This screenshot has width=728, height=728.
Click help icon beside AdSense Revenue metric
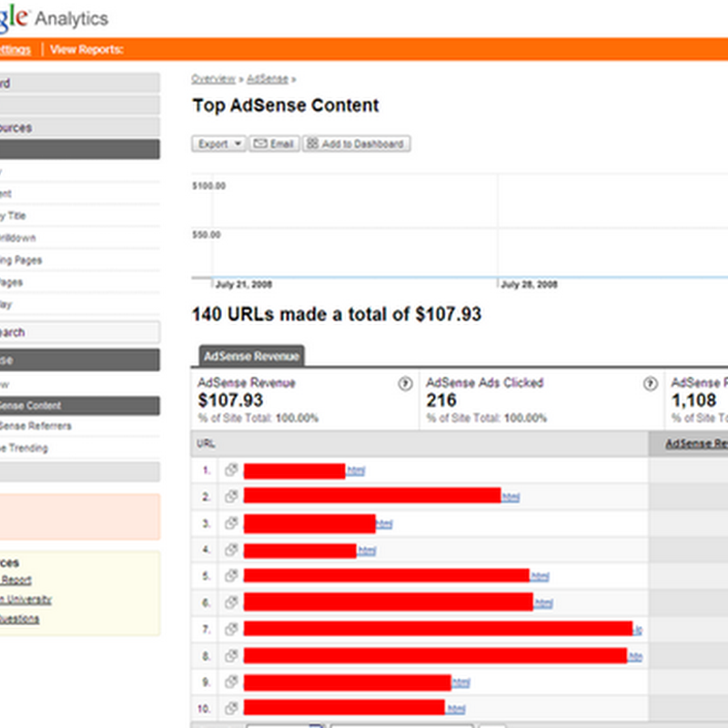tap(405, 383)
